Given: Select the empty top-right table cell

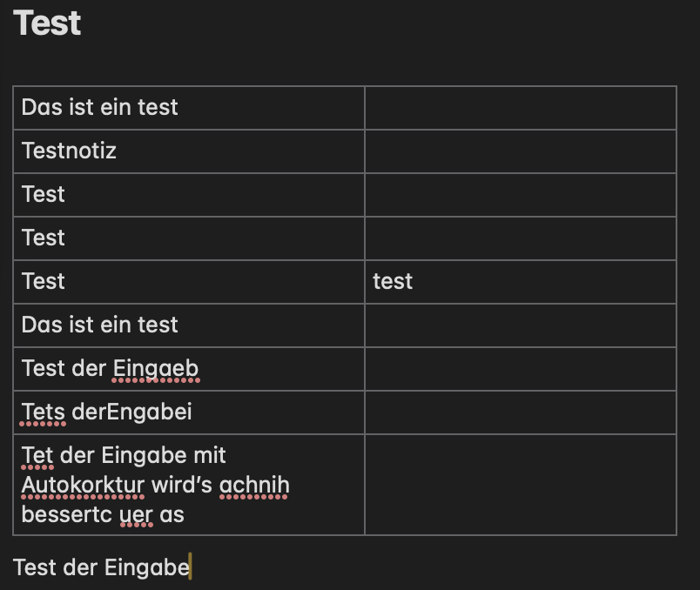Looking at the screenshot, I should click(520, 108).
